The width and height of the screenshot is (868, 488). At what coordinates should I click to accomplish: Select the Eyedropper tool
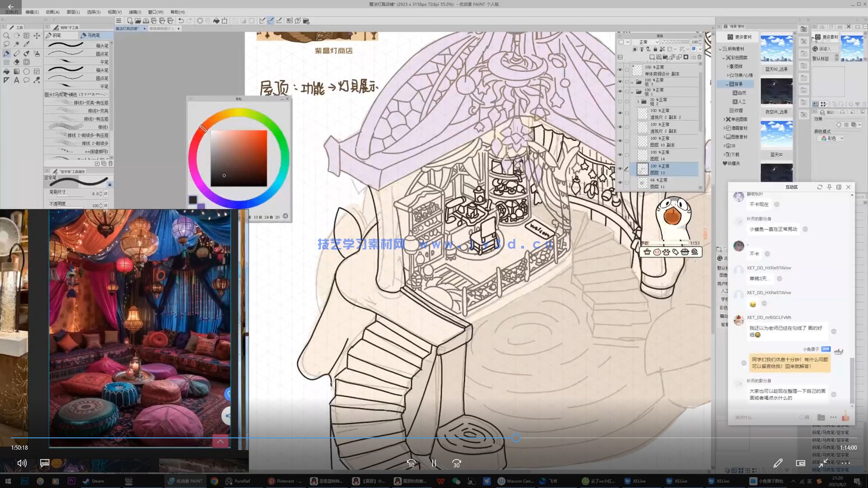point(27,44)
